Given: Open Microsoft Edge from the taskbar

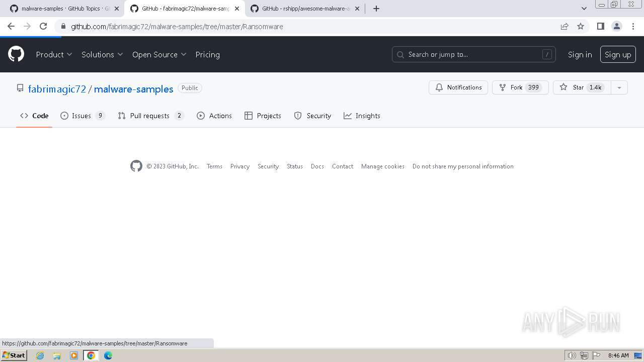Looking at the screenshot, I should pos(108,355).
